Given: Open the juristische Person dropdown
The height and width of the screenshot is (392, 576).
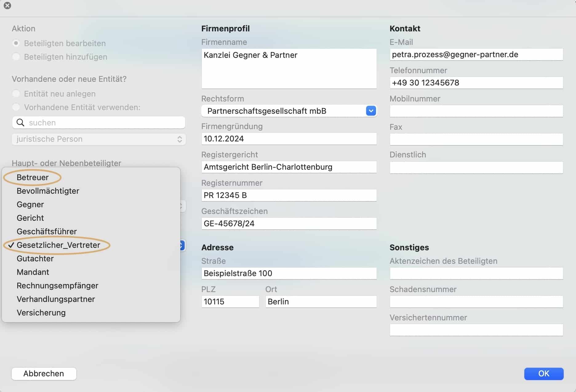Looking at the screenshot, I should point(98,139).
